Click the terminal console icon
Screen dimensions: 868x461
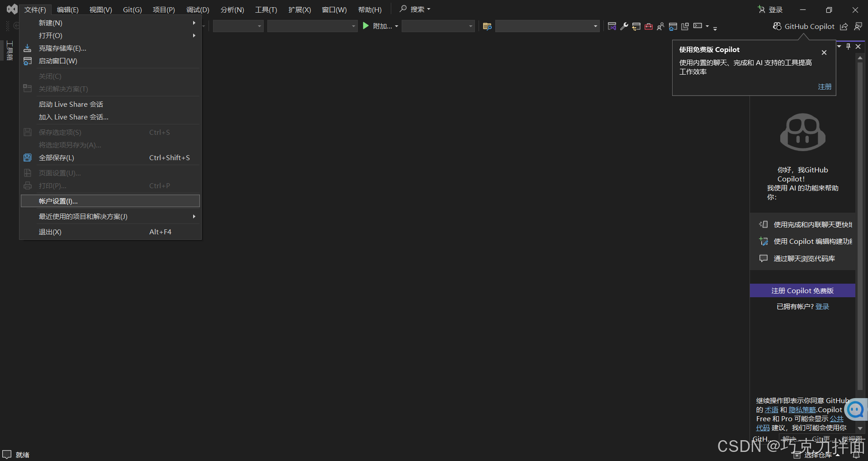pos(698,26)
